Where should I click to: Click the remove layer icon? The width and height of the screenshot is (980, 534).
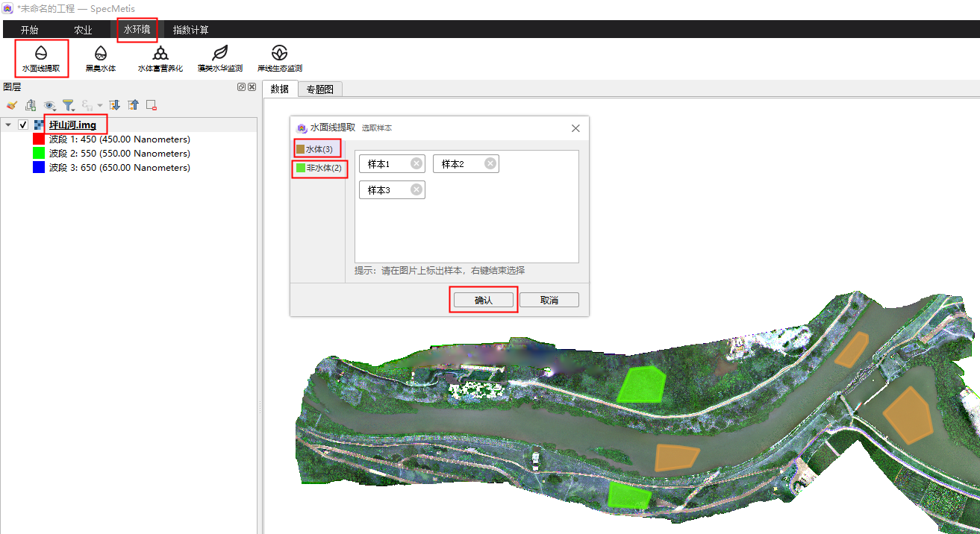(152, 106)
